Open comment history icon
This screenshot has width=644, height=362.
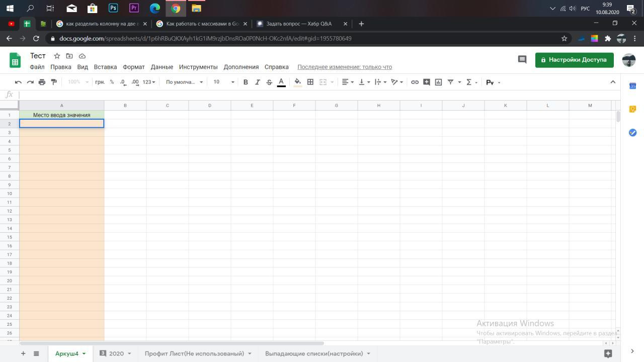522,60
